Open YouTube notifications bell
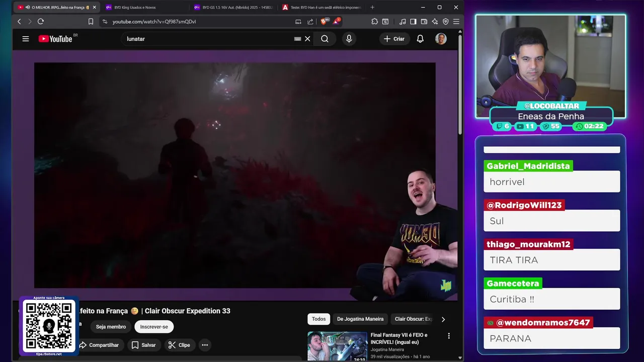644x362 pixels. [x=420, y=39]
